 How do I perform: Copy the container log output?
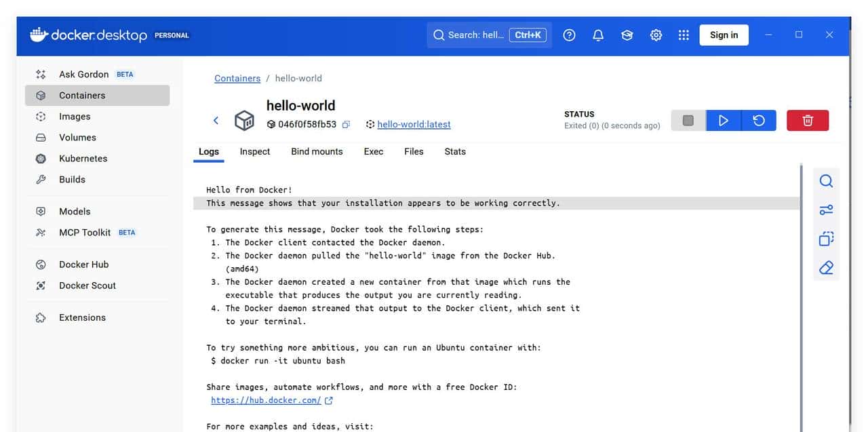(826, 238)
